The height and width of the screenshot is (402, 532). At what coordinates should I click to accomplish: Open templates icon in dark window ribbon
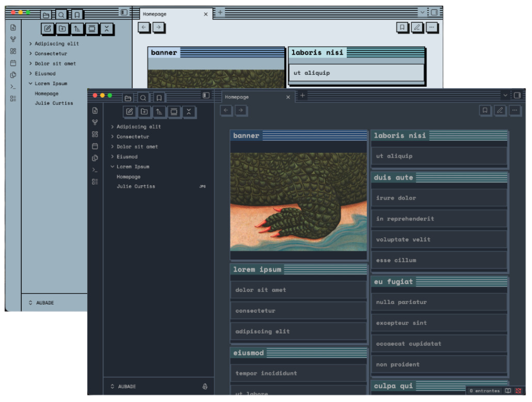[95, 158]
